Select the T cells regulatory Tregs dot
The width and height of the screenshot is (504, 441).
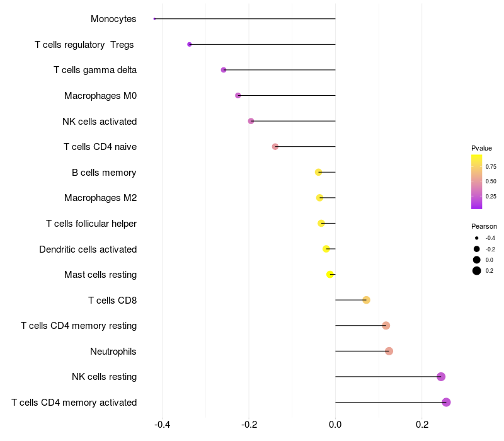190,44
